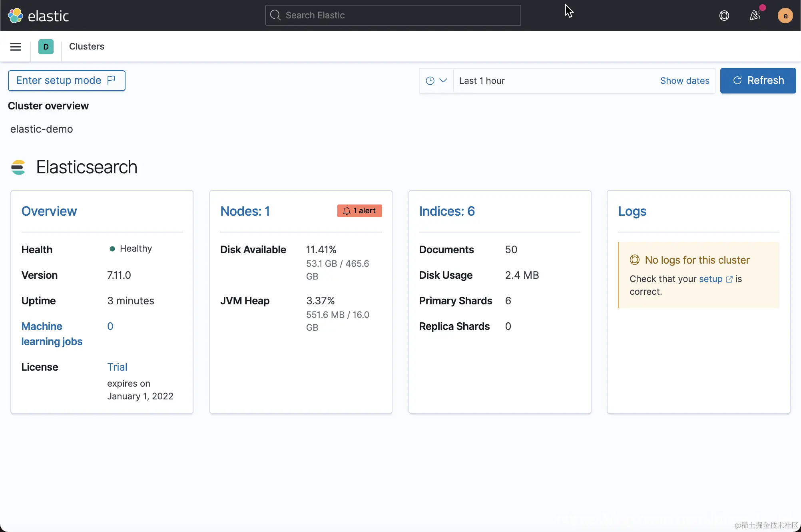
Task: Open the newsfeed celebration icon
Action: (x=755, y=16)
